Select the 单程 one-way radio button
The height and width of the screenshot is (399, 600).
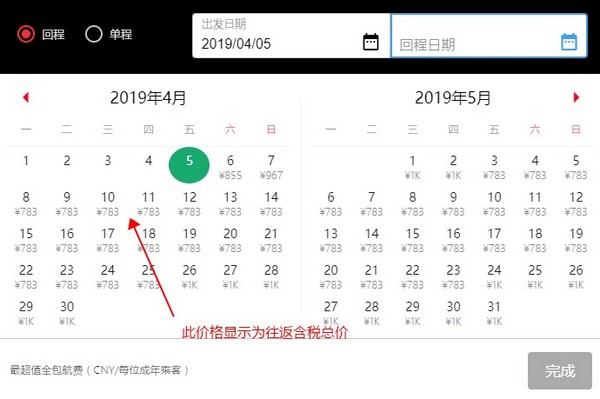94,34
